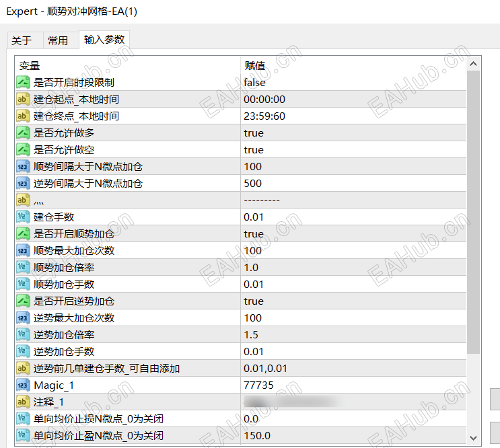Click the double icon beside 建仓手数
Viewport: 500px width, 448px height.
(x=23, y=217)
